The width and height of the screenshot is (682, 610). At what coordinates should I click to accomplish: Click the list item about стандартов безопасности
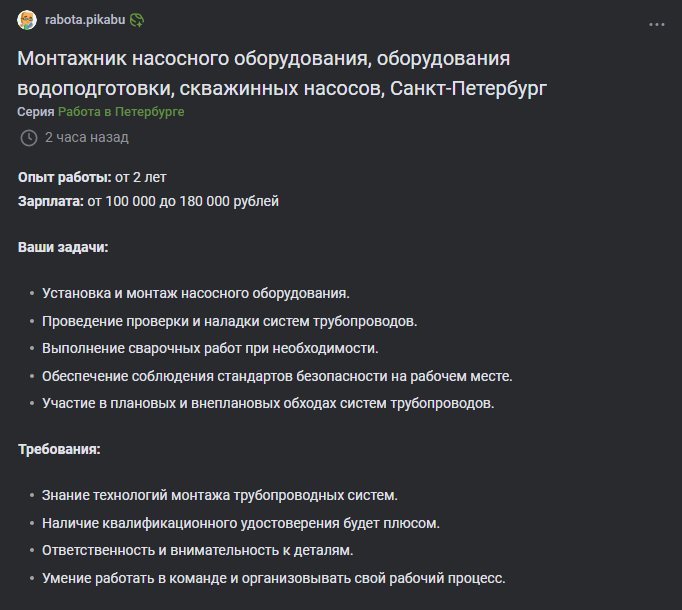tap(277, 376)
